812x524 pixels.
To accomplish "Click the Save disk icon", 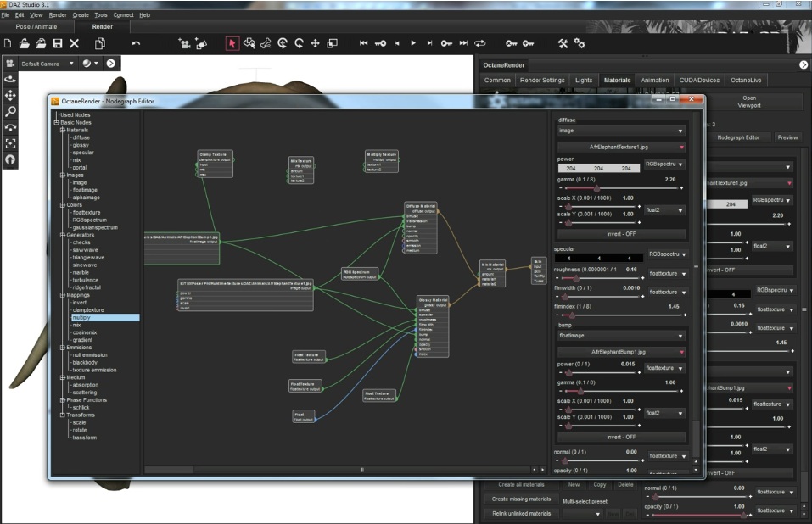I will click(58, 43).
